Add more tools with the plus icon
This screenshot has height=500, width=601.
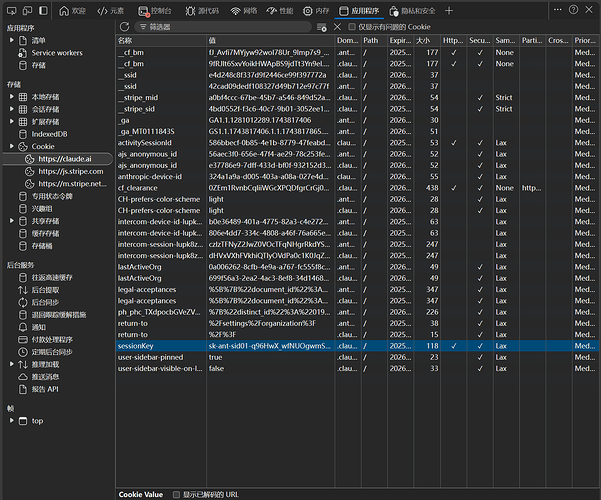pyautogui.click(x=449, y=11)
